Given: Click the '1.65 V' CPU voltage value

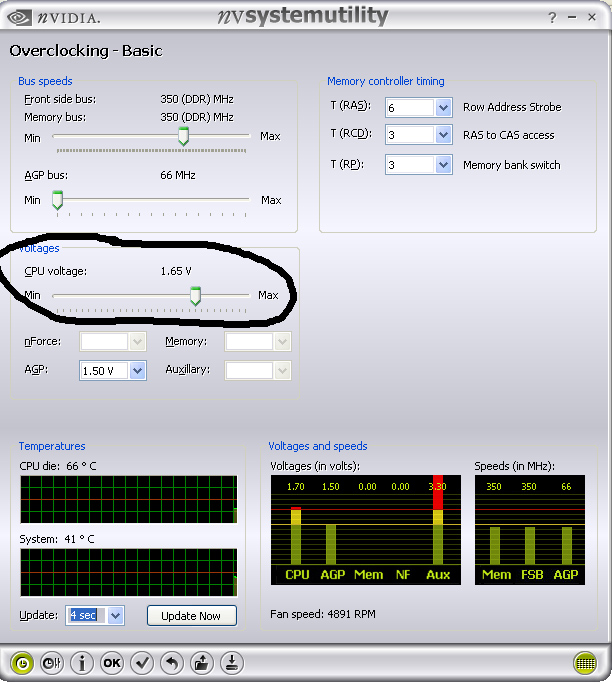Looking at the screenshot, I should (176, 271).
